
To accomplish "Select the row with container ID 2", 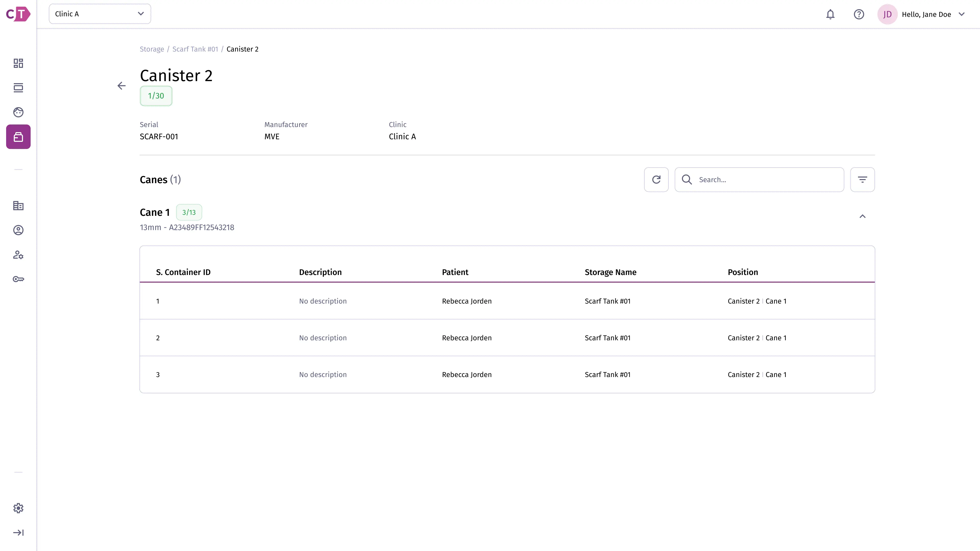I will pos(507,338).
